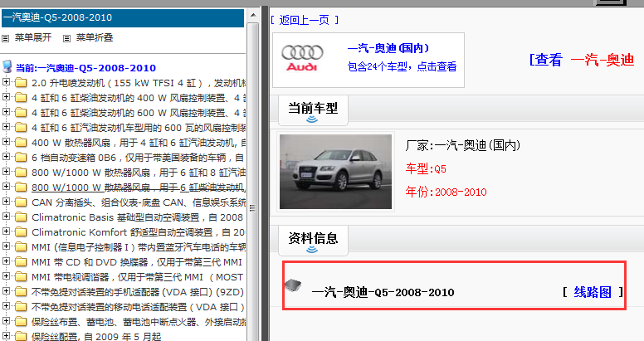The width and height of the screenshot is (644, 341).
Task: Select 一汽奥迪-Q5-2008-2010 blue header bar
Action: pyautogui.click(x=123, y=17)
